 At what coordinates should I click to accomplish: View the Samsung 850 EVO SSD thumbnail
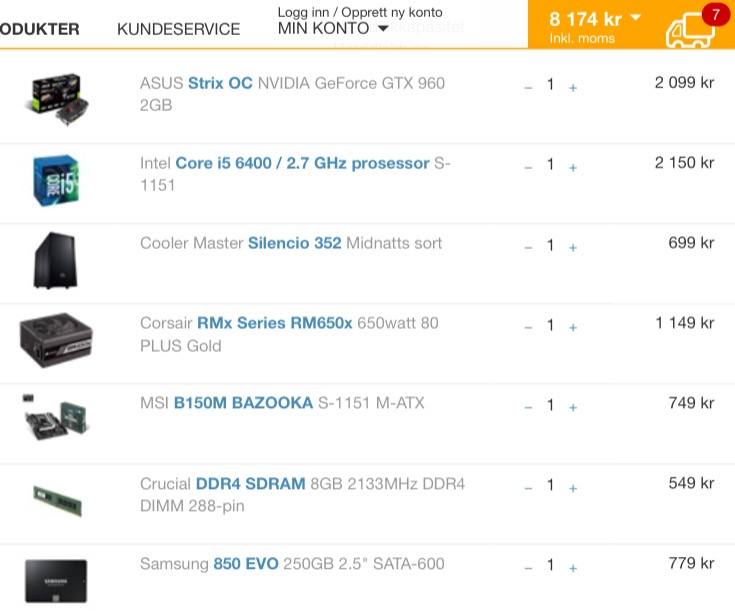56,581
